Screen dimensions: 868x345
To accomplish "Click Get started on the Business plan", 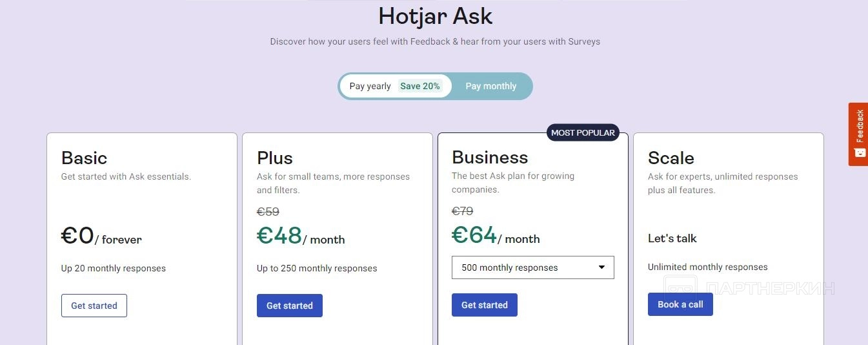I will 485,305.
